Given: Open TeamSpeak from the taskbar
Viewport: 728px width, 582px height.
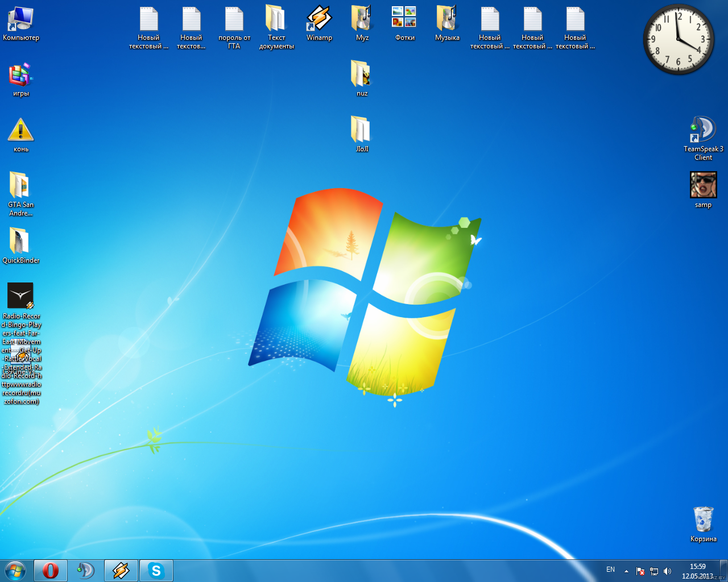Looking at the screenshot, I should click(86, 571).
